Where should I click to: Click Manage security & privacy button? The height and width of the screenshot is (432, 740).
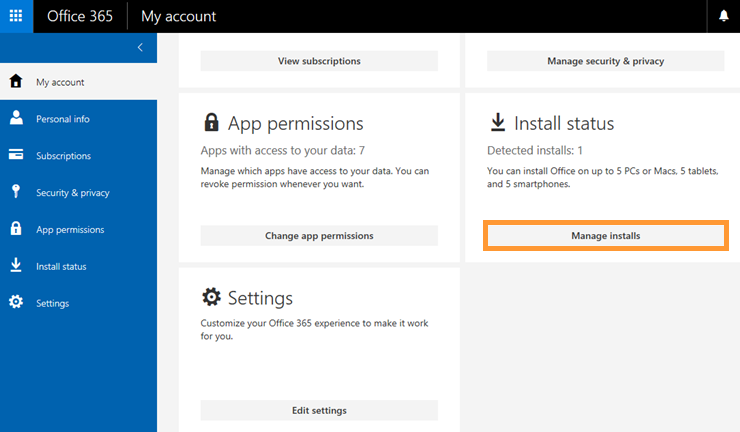click(x=605, y=61)
